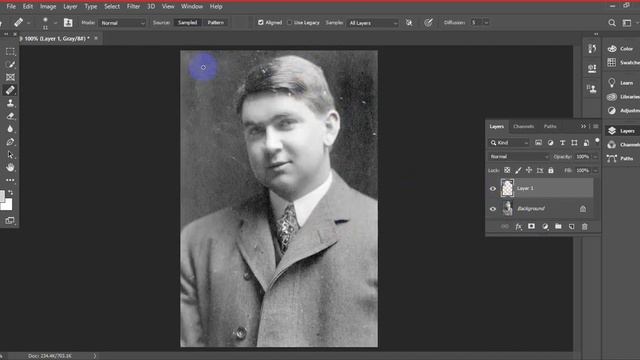The image size is (640, 360).
Task: Add a layer style with fx icon
Action: point(518,227)
